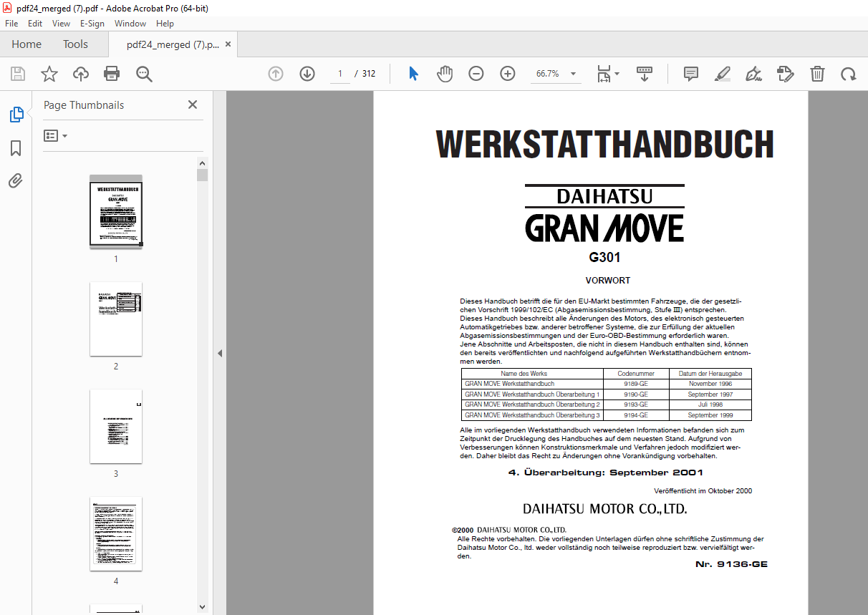Open the thumbnail options dropdown menu
This screenshot has width=868, height=615.
55,135
